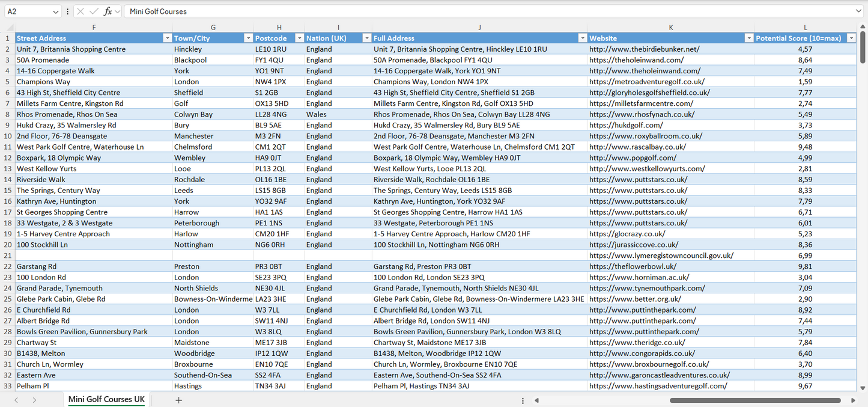
Task: Add a new sheet with plus icon
Action: point(178,400)
